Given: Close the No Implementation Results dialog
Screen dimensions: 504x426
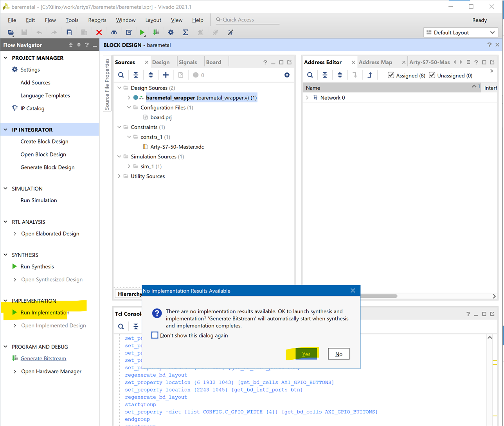Looking at the screenshot, I should click(353, 291).
